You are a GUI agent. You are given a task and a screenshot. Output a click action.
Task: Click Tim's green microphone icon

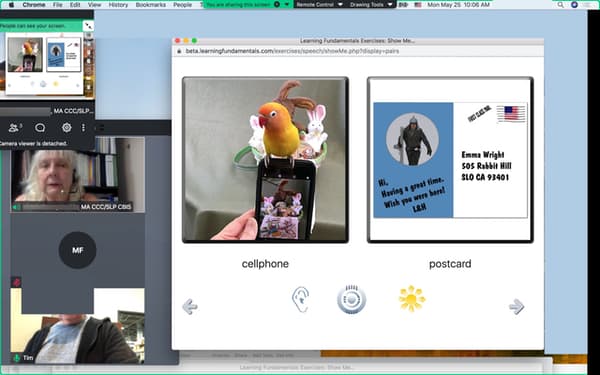pyautogui.click(x=16, y=358)
